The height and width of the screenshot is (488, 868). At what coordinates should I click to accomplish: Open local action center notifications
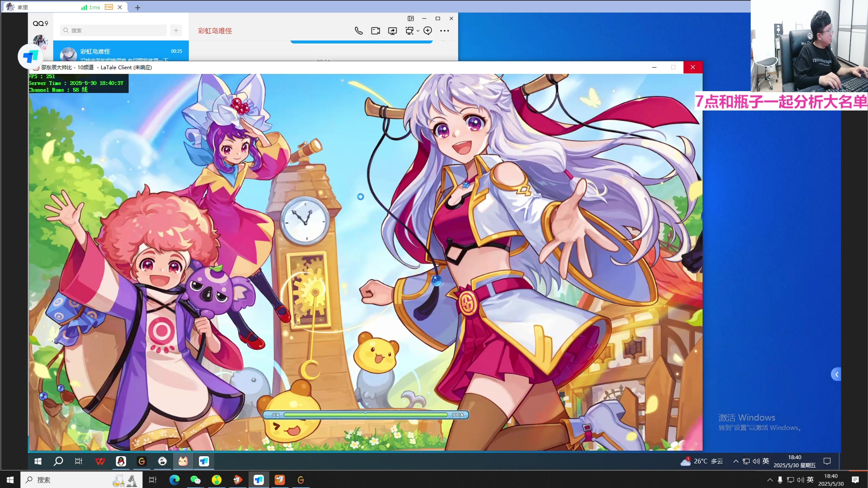pos(855,480)
